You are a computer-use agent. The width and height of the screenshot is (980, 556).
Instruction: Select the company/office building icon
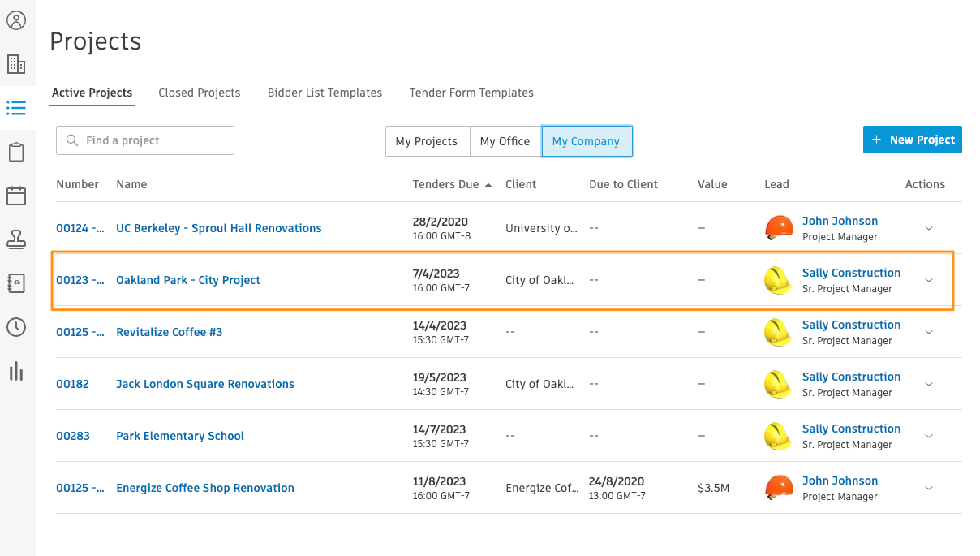tap(17, 63)
